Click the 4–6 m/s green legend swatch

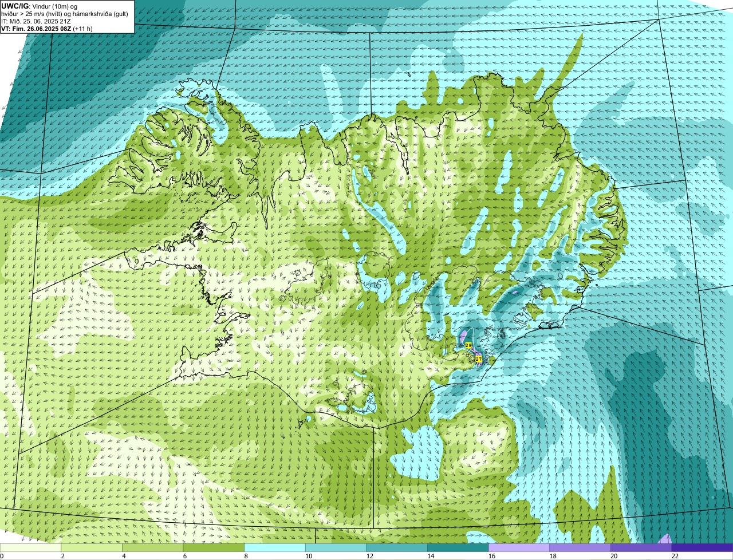152,547
